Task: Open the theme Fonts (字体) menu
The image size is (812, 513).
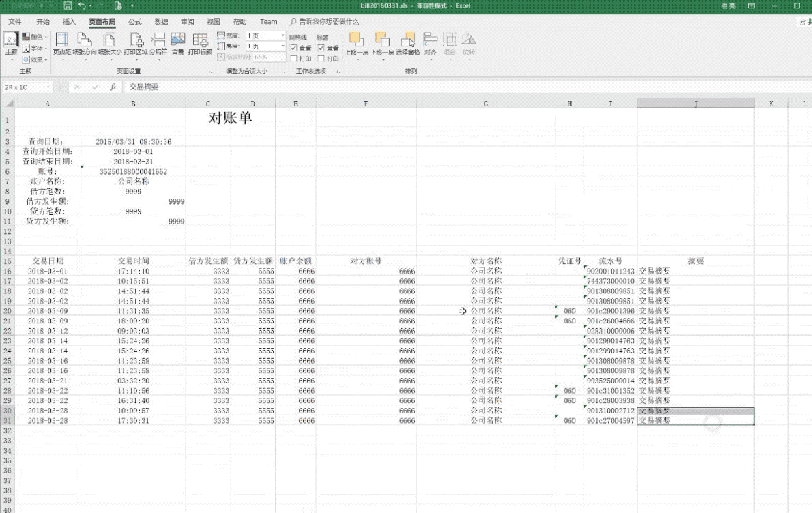Action: pos(35,48)
